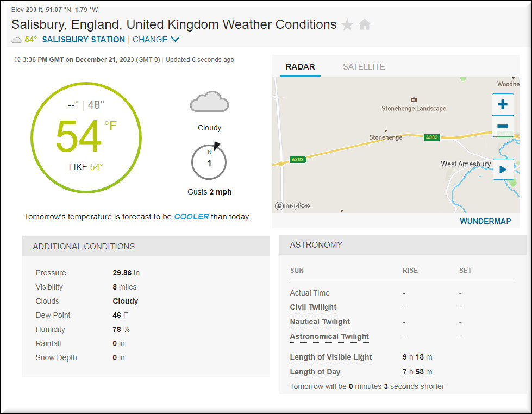Click the Mapbox logo

tap(292, 206)
